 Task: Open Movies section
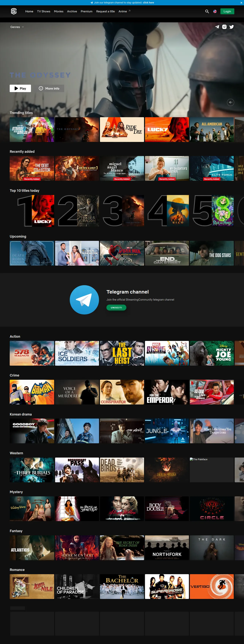59,11
